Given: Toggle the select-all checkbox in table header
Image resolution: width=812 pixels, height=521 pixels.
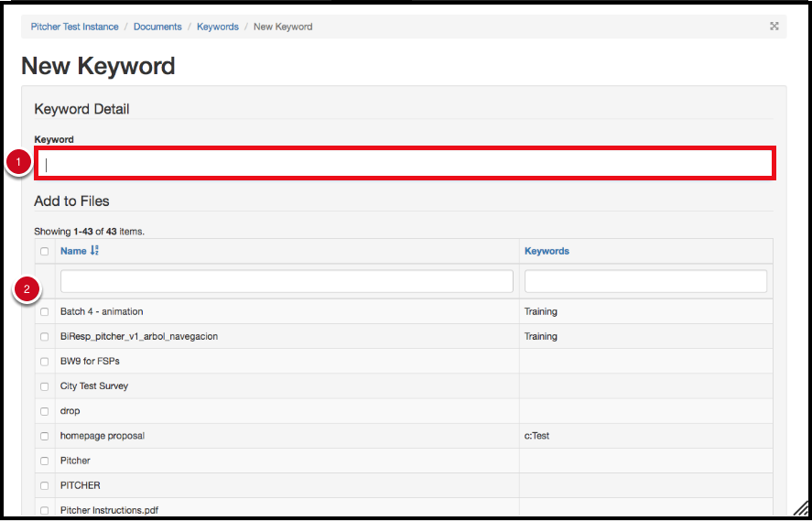Looking at the screenshot, I should (44, 251).
